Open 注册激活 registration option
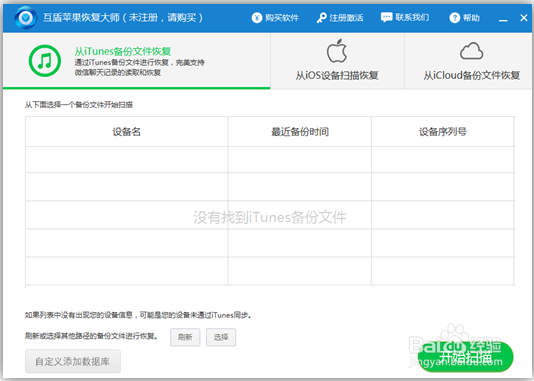The image size is (534, 381). pos(340,18)
